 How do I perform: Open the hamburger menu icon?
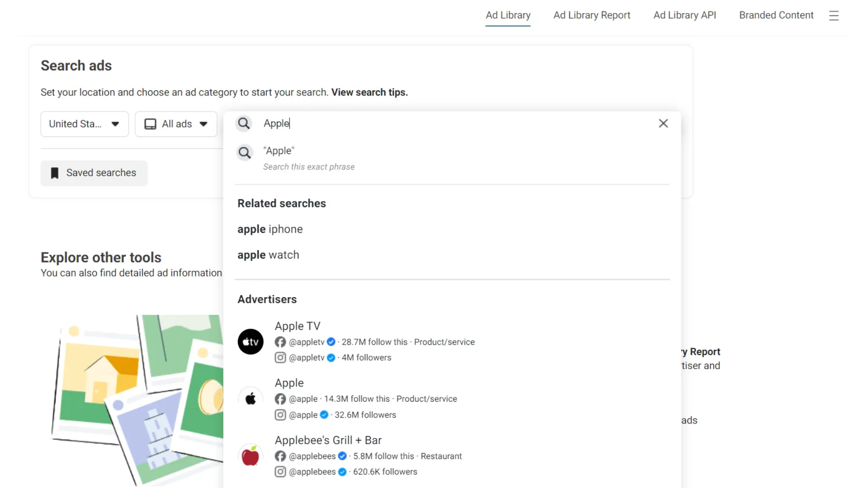coord(834,16)
